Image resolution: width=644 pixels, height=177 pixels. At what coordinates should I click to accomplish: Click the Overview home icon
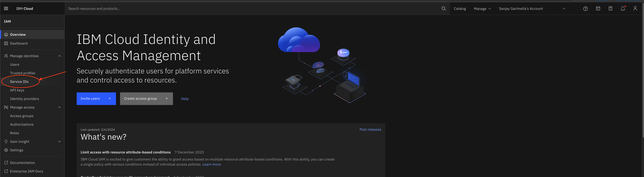(6, 34)
